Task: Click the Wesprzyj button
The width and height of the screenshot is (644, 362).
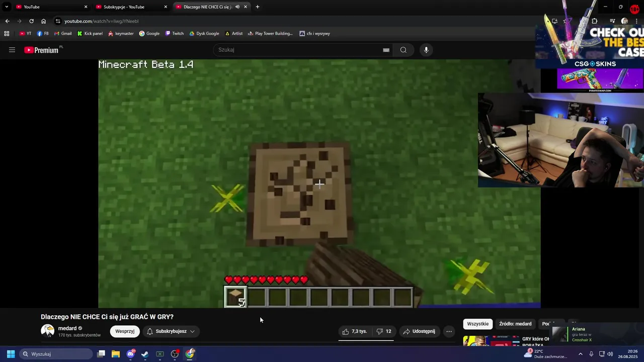Action: pos(125,331)
